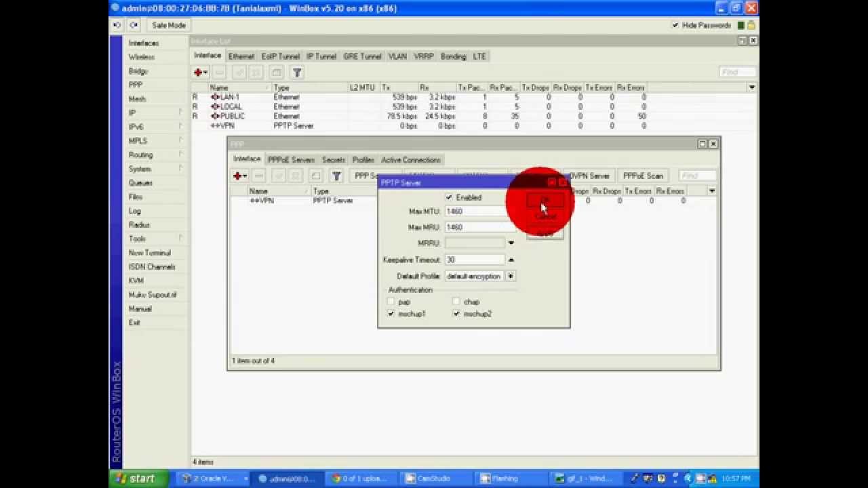Open the Queues sidebar item
This screenshot has width=868, height=488.
(140, 183)
